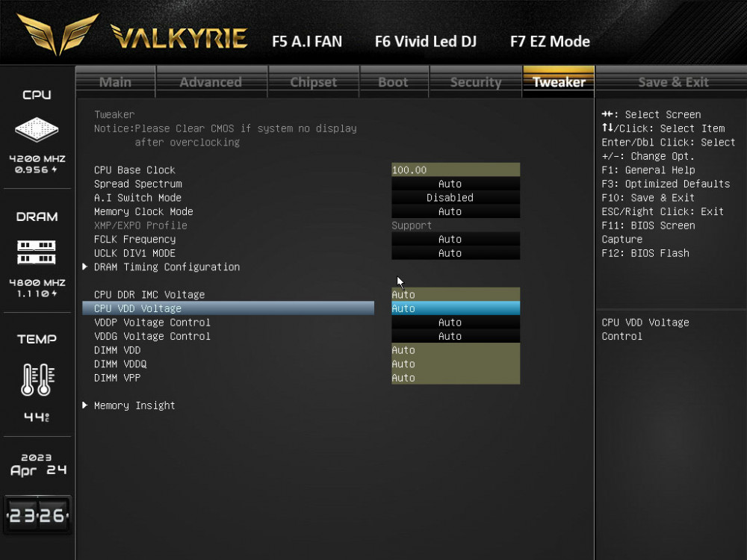Screen dimensions: 747x560
Task: Expand DRAM Timing Configuration submenu
Action: click(x=166, y=267)
